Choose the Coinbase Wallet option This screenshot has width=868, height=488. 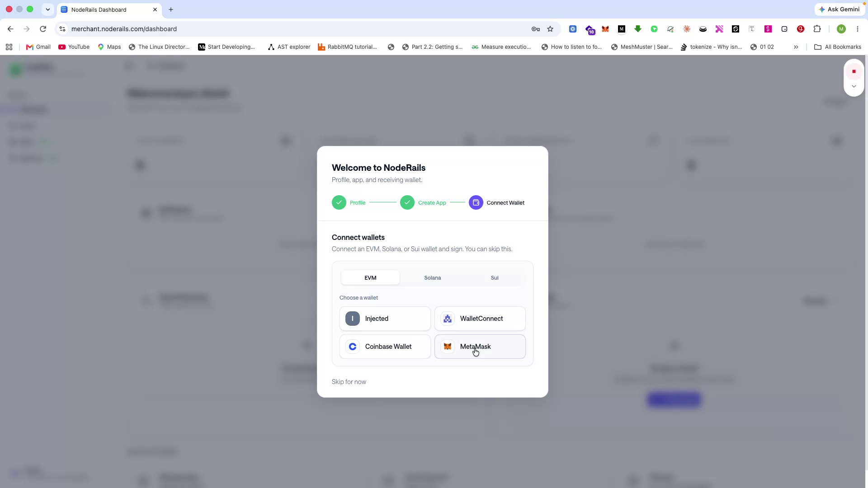click(x=385, y=347)
